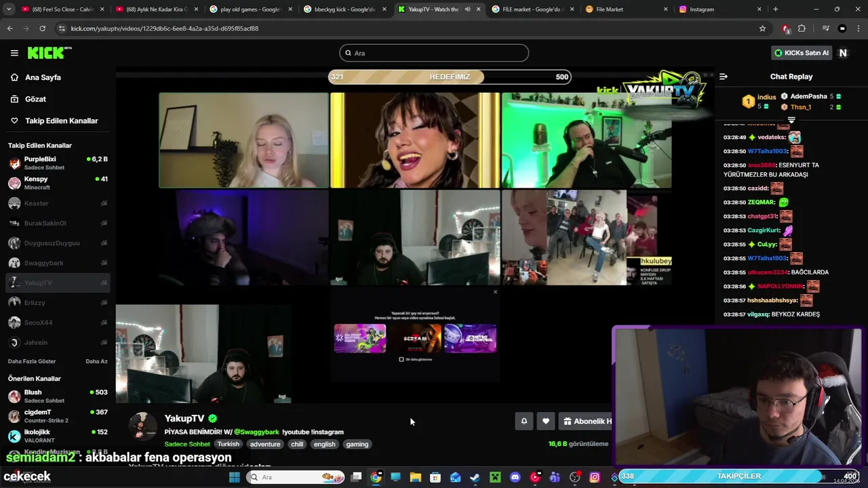Click chat username 'ZEQMAR'
868x488 pixels.
point(762,202)
